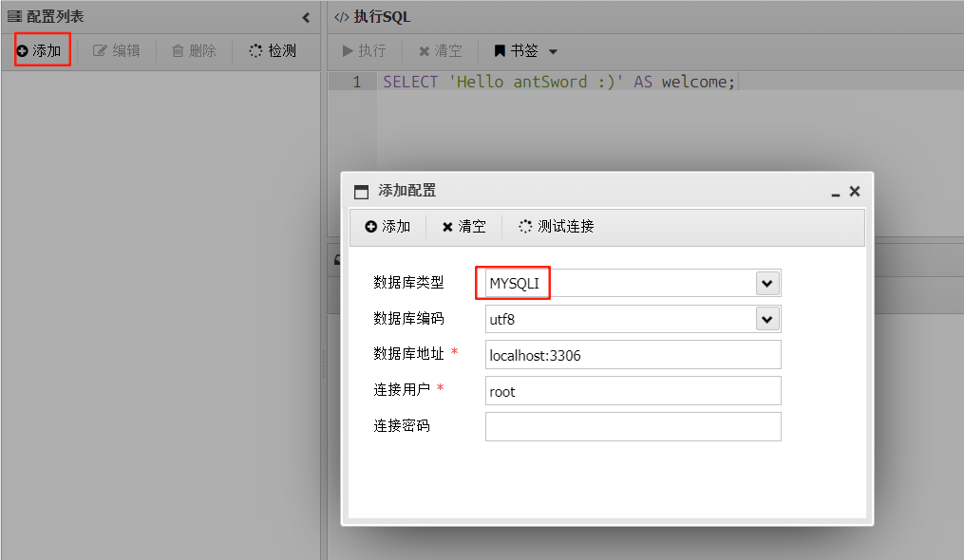
Task: Click the 数据库地址 localhost:3306 field
Action: 633,355
